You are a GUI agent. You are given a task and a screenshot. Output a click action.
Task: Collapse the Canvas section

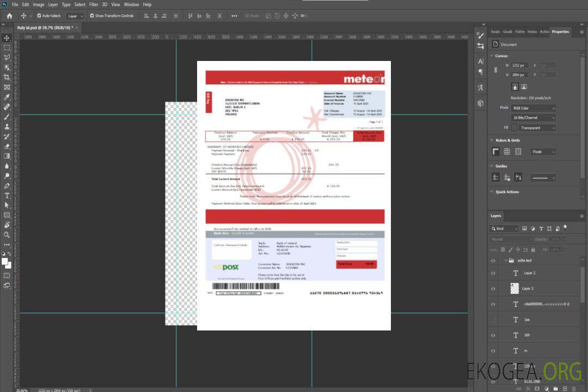(x=492, y=56)
